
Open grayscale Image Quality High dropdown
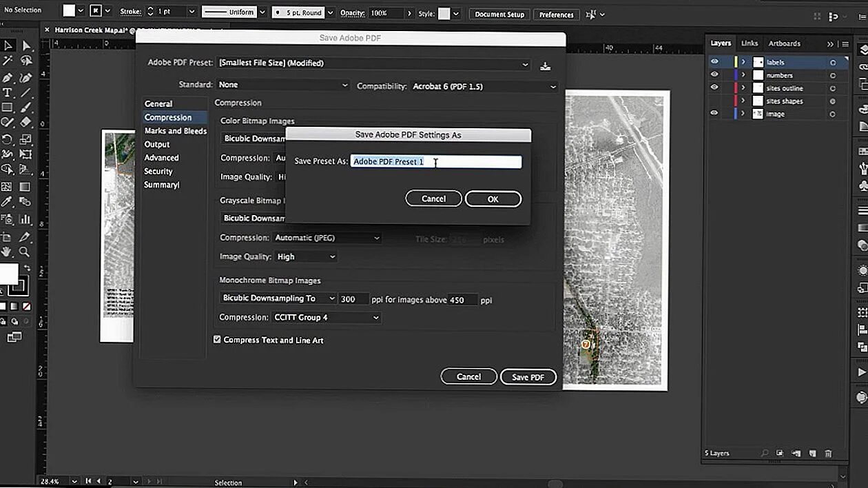click(306, 256)
